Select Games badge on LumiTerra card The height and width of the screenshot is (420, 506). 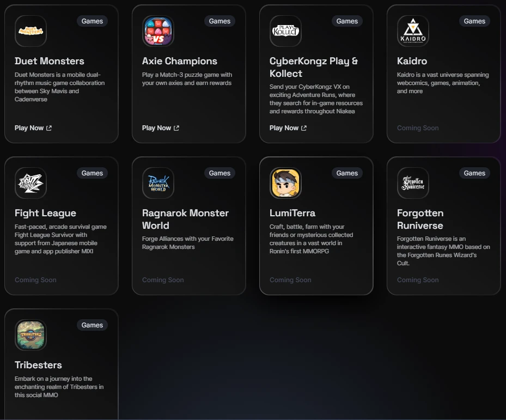(347, 173)
